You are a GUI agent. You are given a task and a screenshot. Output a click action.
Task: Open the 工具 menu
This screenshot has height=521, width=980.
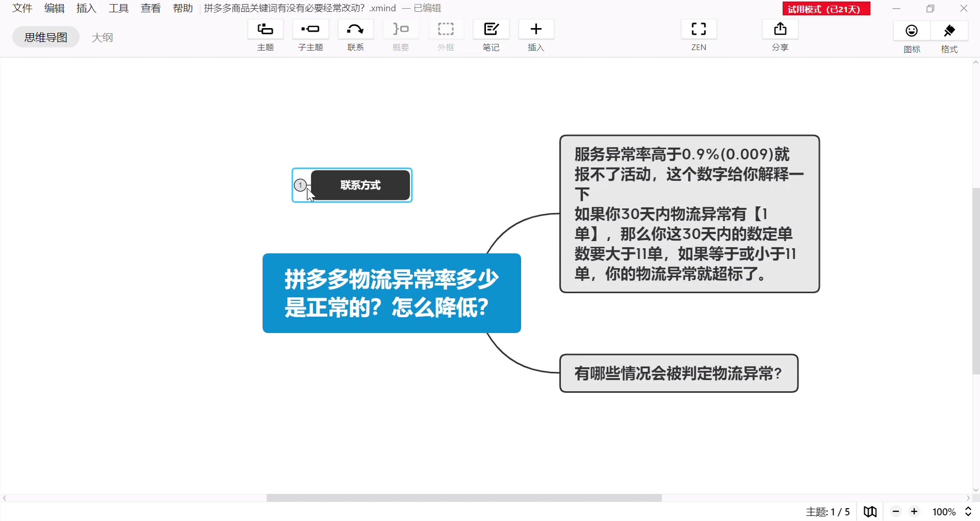tap(119, 8)
